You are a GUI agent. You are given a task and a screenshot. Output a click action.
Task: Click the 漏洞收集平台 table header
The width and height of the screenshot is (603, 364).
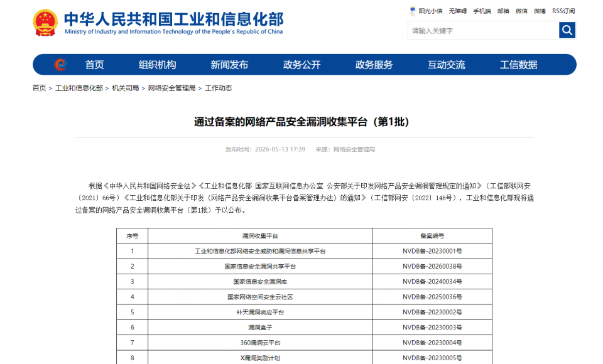(x=260, y=235)
